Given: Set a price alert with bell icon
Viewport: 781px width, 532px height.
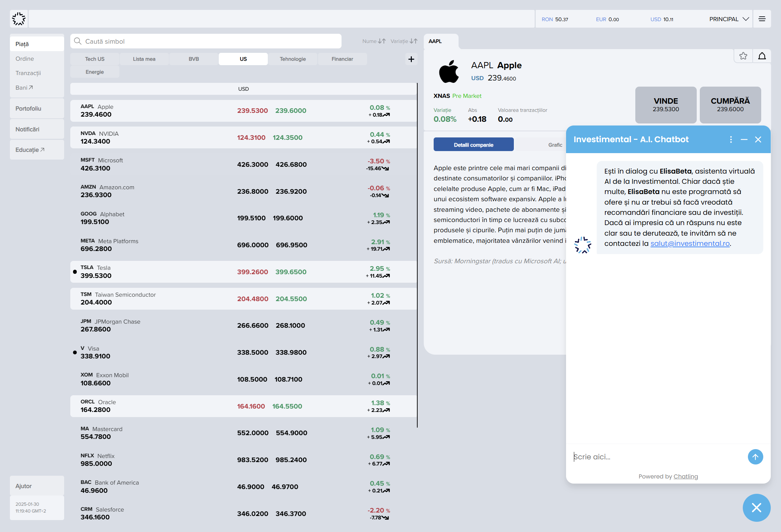Looking at the screenshot, I should pos(762,56).
